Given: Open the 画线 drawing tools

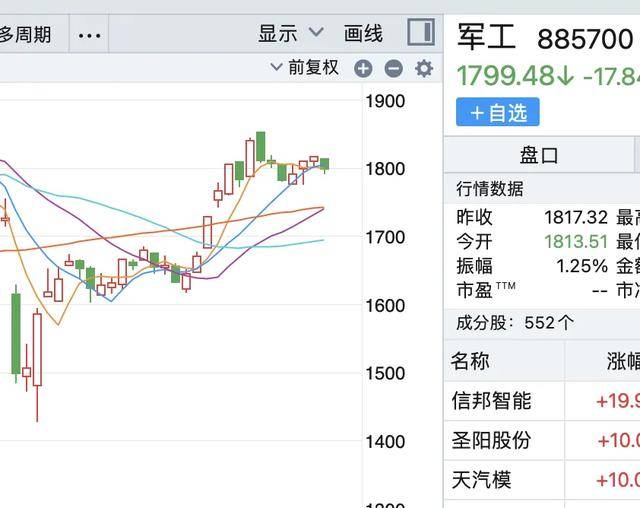Looking at the screenshot, I should [363, 34].
